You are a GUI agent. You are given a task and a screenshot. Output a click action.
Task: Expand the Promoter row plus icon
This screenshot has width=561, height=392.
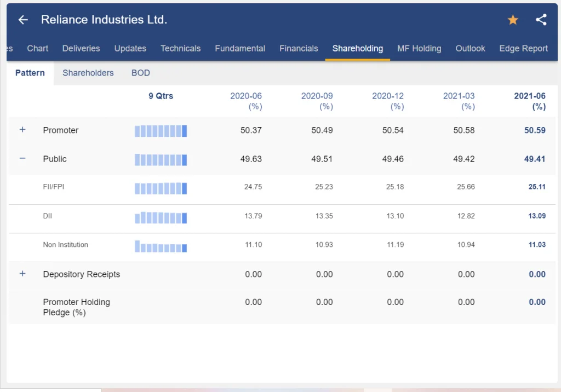click(22, 129)
